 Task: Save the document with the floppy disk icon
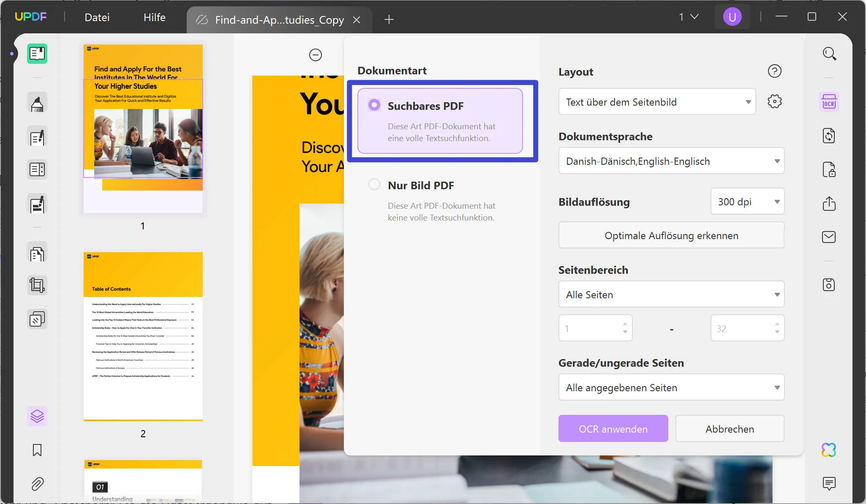(x=828, y=285)
